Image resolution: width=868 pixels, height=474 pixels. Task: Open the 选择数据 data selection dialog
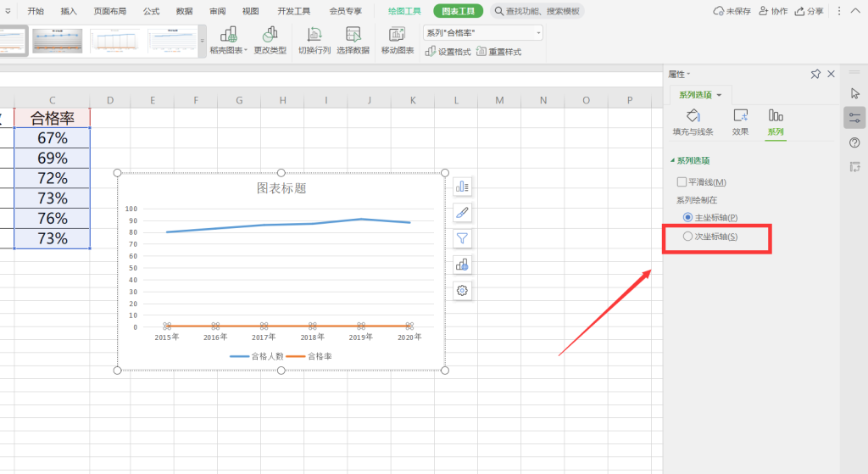click(x=353, y=41)
